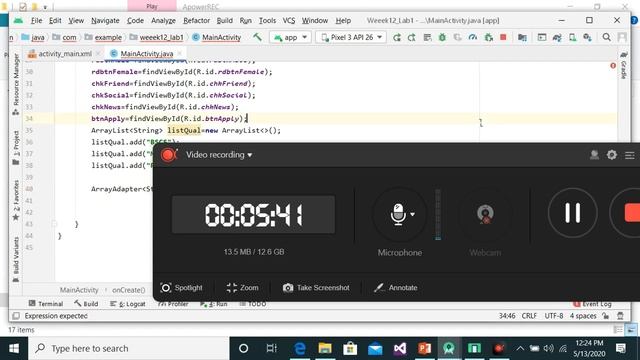Click the microphone volume level bar

438,215
